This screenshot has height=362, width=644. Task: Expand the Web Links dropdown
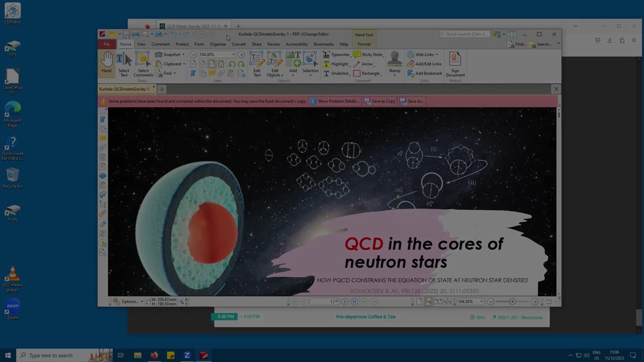tap(422, 54)
